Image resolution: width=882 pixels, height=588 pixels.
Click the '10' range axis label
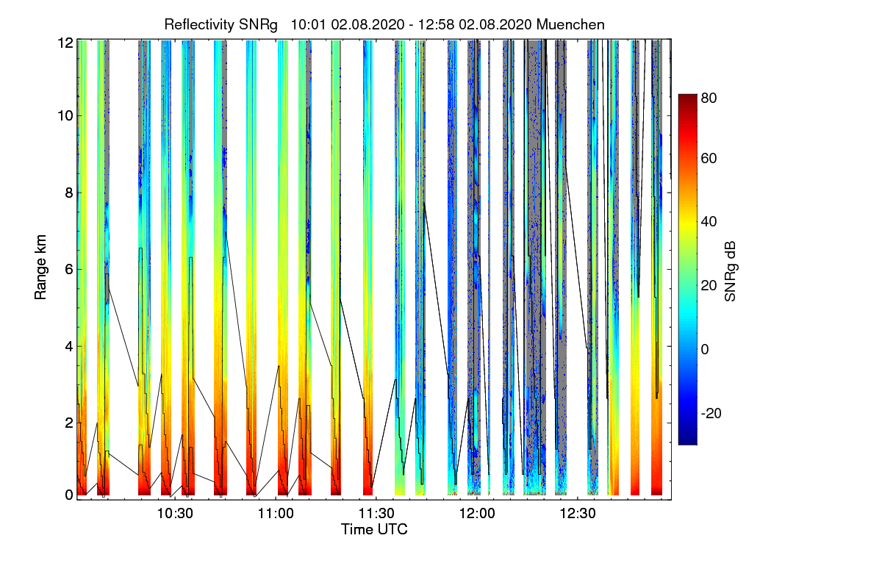(64, 115)
